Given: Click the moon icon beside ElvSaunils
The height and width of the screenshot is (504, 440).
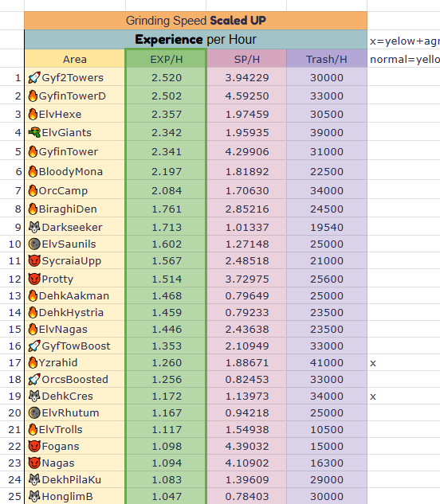Looking at the screenshot, I should (x=34, y=244).
